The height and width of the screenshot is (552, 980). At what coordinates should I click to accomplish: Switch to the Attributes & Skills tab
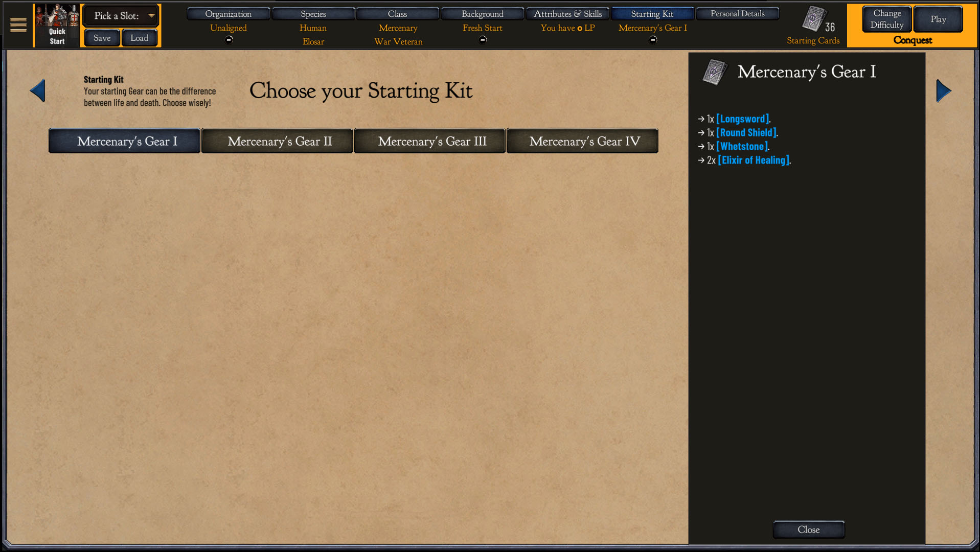pos(567,14)
